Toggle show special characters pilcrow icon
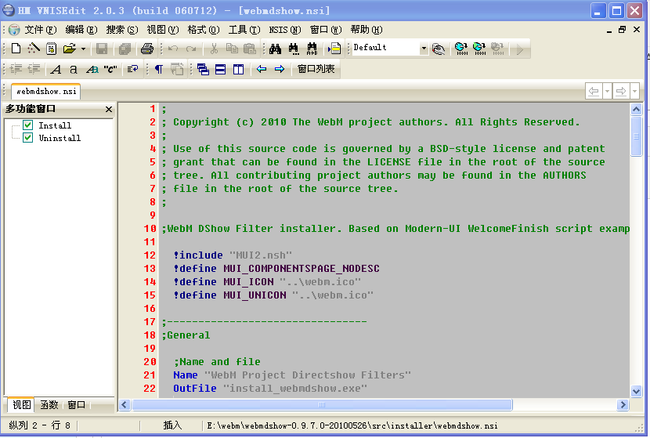Viewport: 650px width, 438px height. [x=159, y=69]
